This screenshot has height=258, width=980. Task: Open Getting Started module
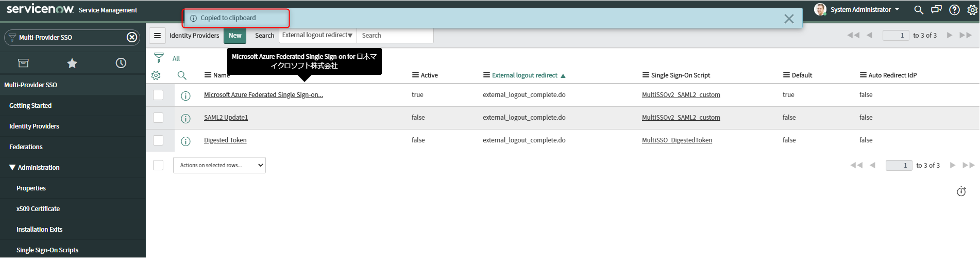(x=30, y=106)
